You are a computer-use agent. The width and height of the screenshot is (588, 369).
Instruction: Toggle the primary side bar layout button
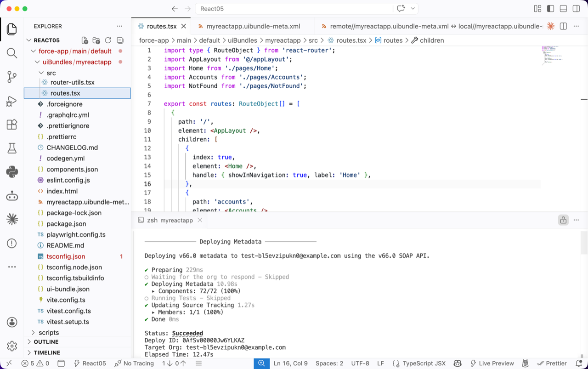coord(550,9)
